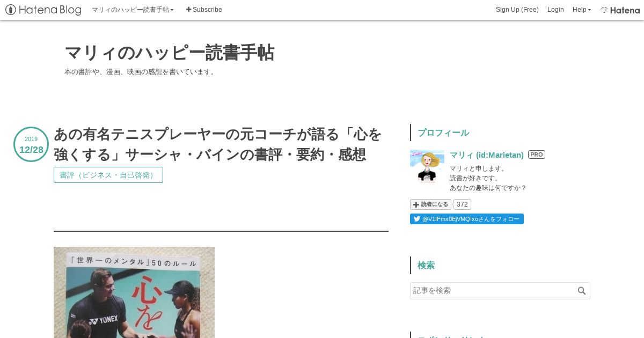
Task: Click the Twitter follow bird icon
Action: tap(416, 219)
